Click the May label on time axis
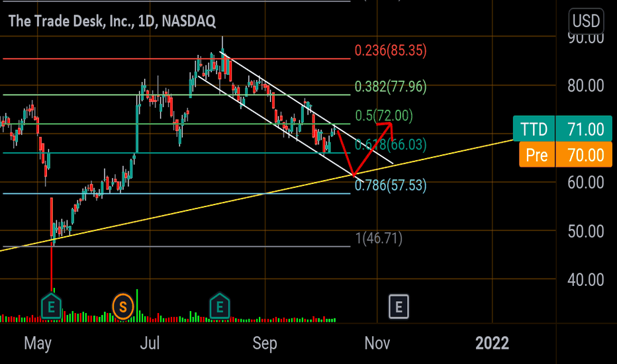 [38, 343]
